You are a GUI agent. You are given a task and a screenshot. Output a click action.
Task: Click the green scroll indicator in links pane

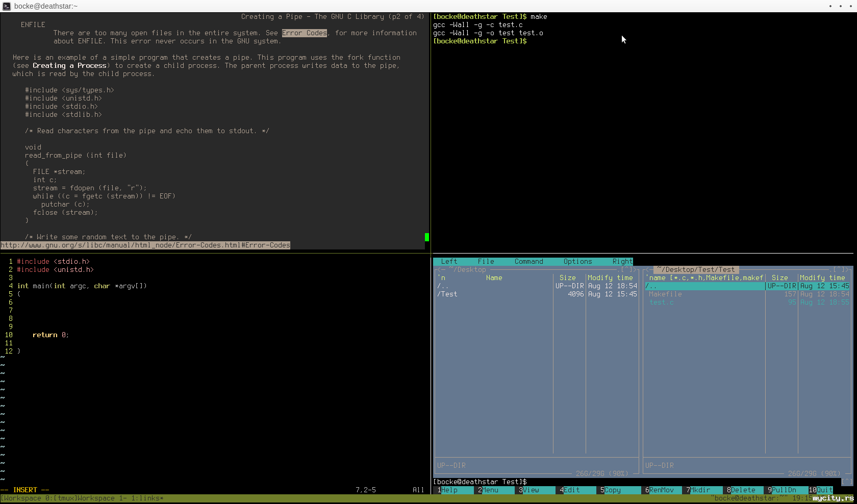tap(427, 237)
